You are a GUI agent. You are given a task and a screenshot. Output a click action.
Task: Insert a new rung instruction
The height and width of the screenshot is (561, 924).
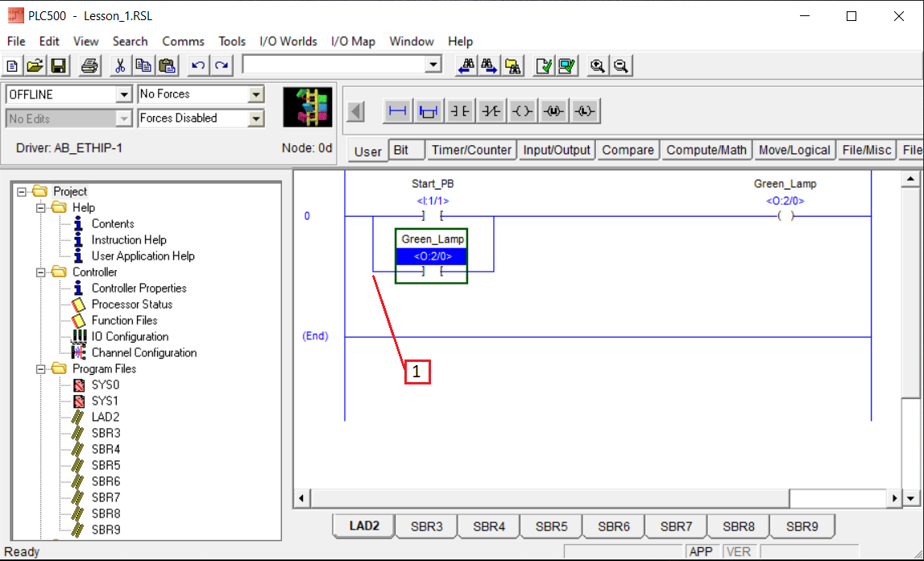click(398, 111)
